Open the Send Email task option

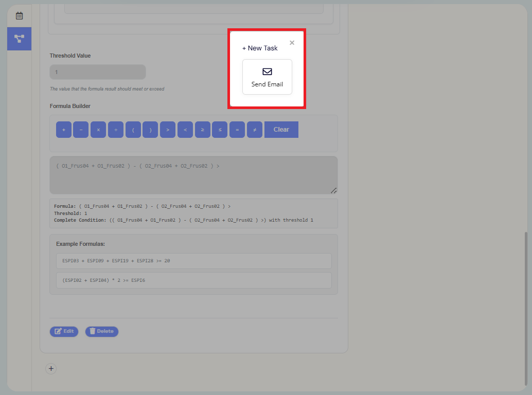coord(267,77)
